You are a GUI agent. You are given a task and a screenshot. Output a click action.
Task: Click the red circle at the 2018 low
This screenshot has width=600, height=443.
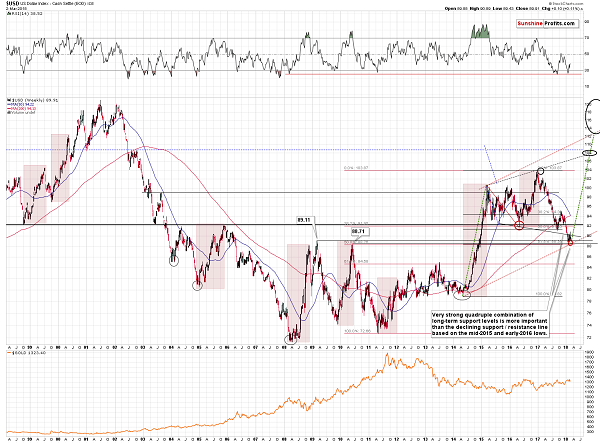(x=570, y=242)
